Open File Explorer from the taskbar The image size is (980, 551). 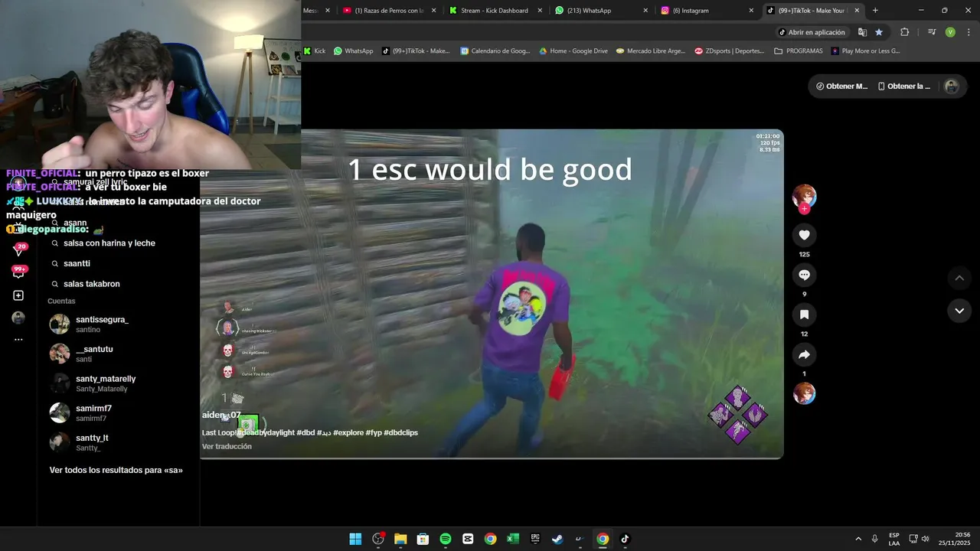click(x=400, y=539)
